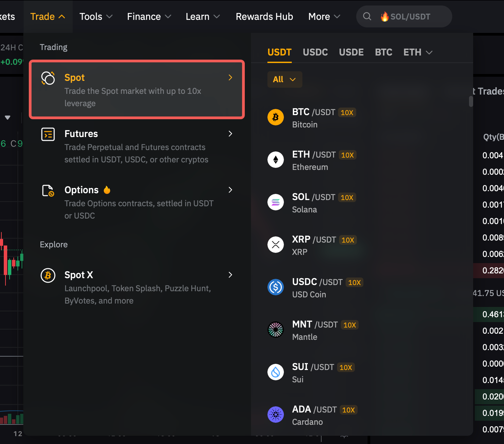Open Rewards Hub link
504x444 pixels.
point(264,16)
